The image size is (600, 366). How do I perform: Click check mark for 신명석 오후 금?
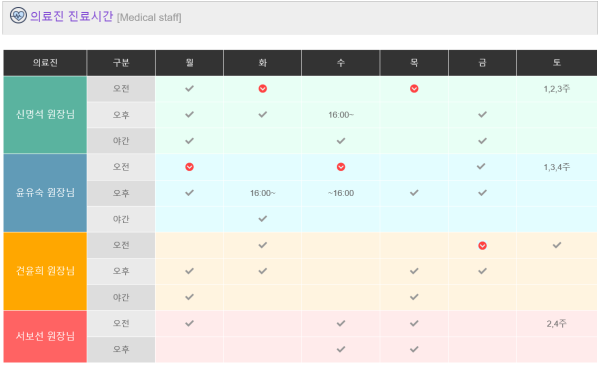tap(483, 114)
